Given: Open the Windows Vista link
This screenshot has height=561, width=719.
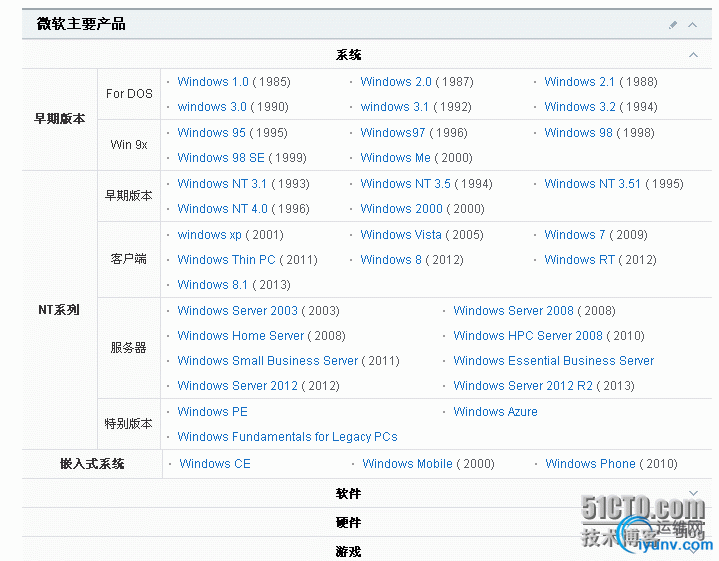Looking at the screenshot, I should 401,235.
